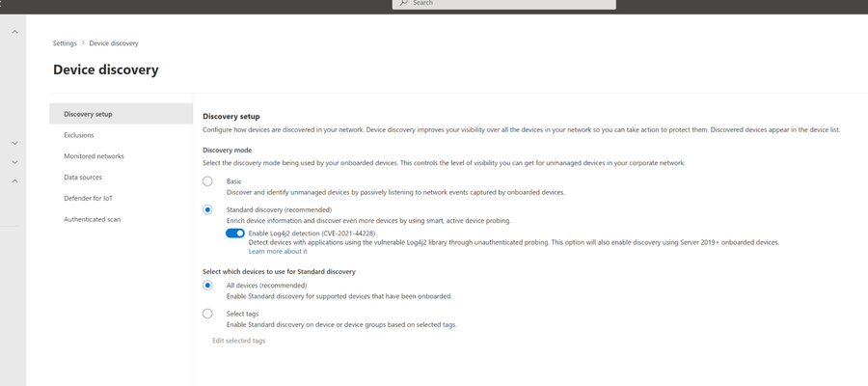This screenshot has height=386, width=868.
Task: Expand the first down-chevron in left rail
Action: point(14,143)
